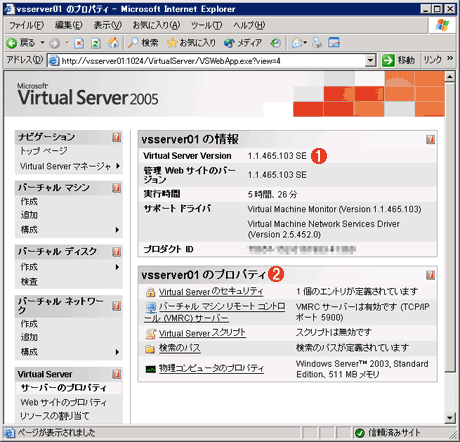Screen dimensions: 460x442
Task: Click the folder icon beside 検索のパス
Action: click(150, 349)
